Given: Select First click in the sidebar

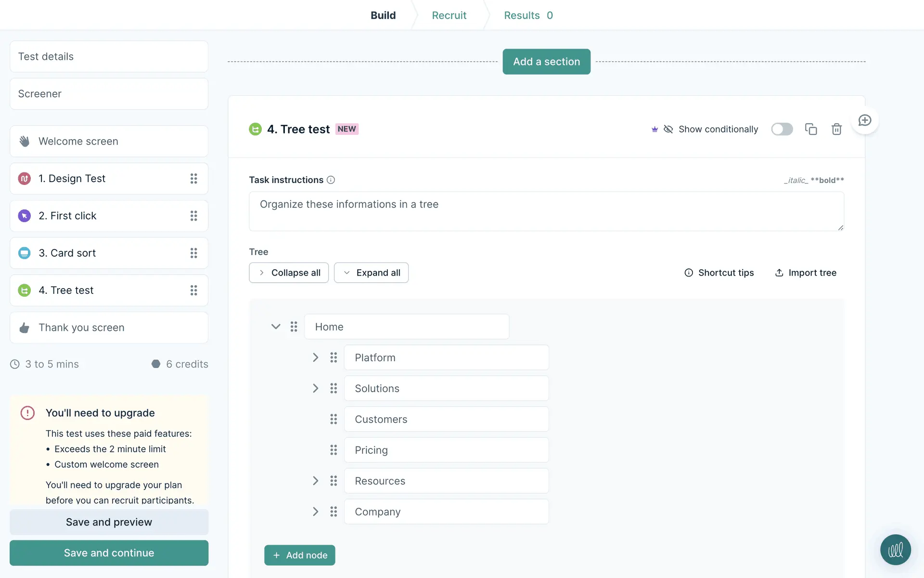Looking at the screenshot, I should coord(67,216).
